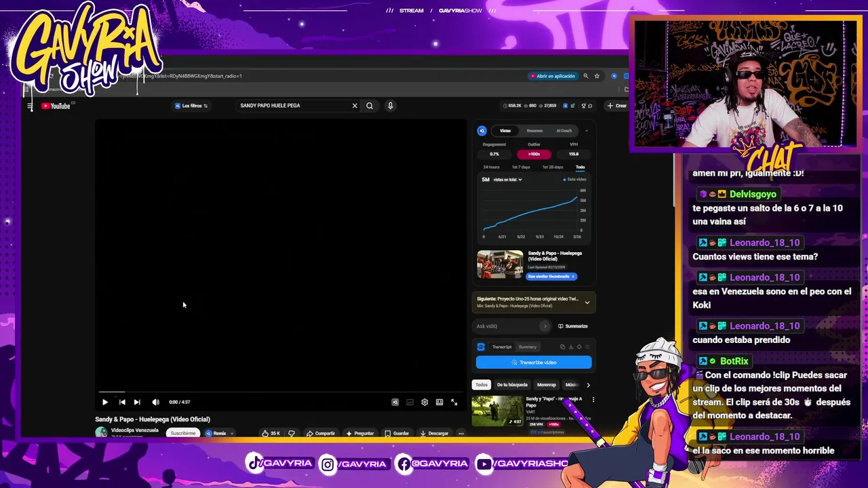
Task: Open the YouTube hamburger guide menu
Action: coord(30,106)
